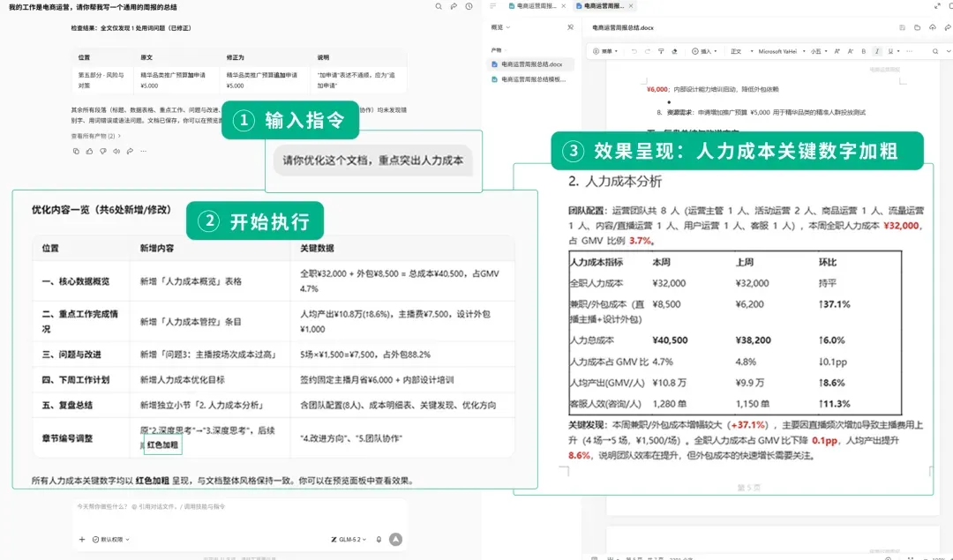Clear formatting with eraser icon
The image size is (953, 560).
point(674,52)
